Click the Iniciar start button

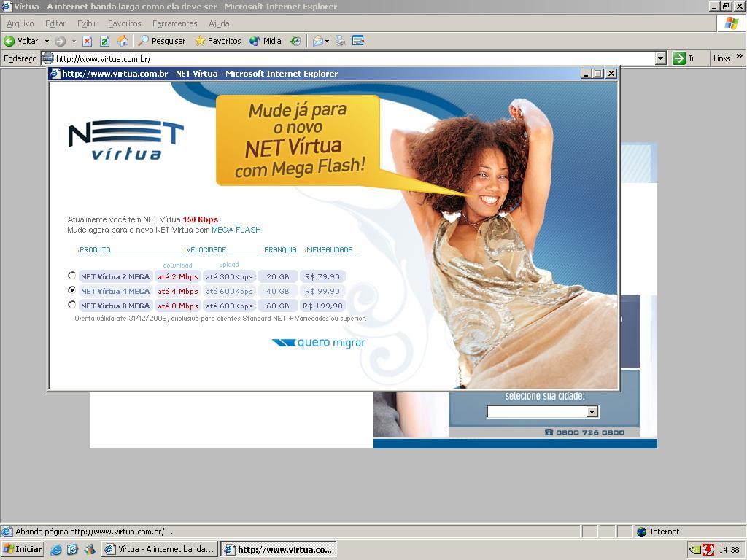(x=23, y=549)
